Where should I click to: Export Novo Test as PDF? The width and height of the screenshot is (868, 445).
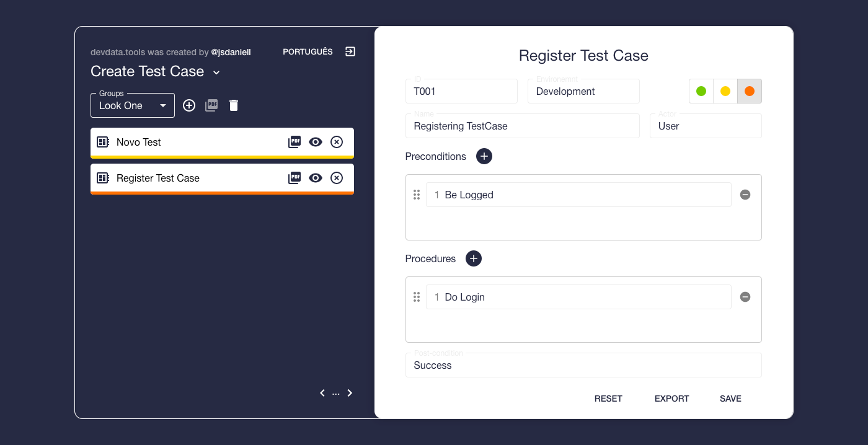294,141
